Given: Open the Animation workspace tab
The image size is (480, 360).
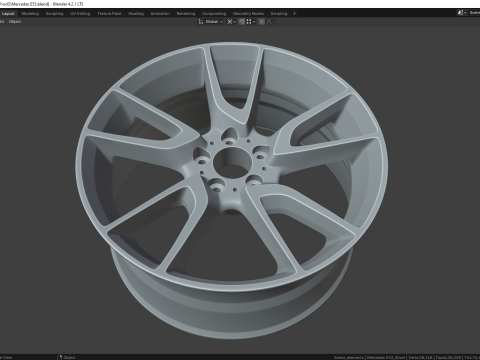Looking at the screenshot, I should coord(160,14).
